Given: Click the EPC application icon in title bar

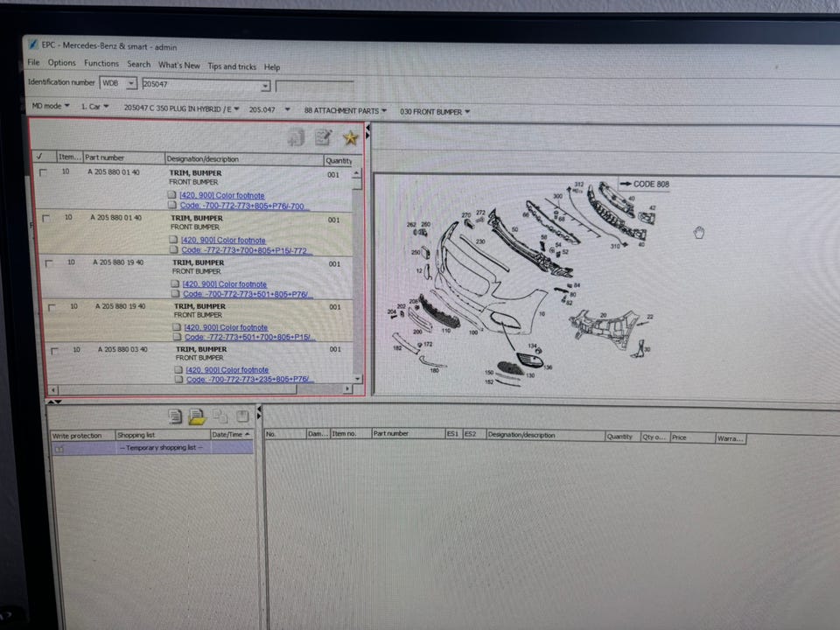Looking at the screenshot, I should click(x=33, y=44).
